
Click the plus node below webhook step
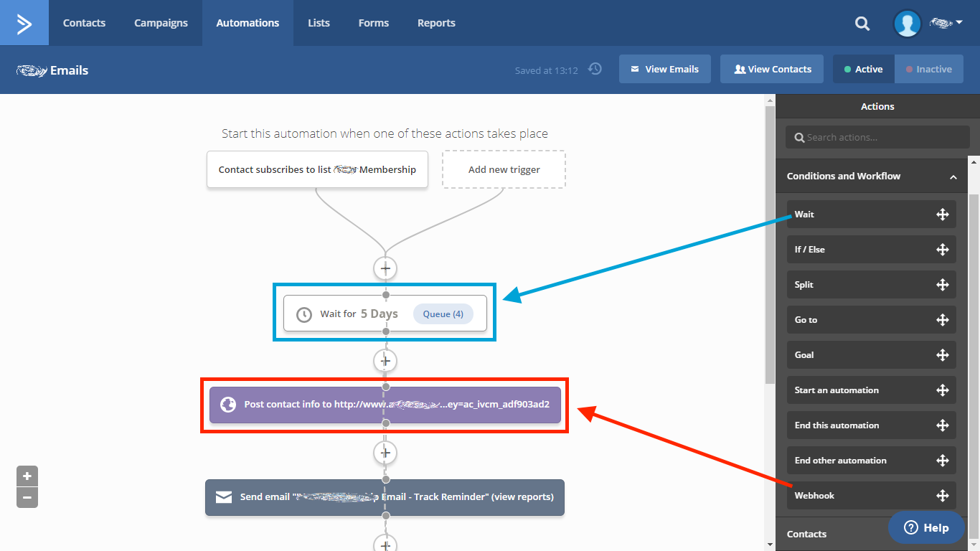click(385, 453)
